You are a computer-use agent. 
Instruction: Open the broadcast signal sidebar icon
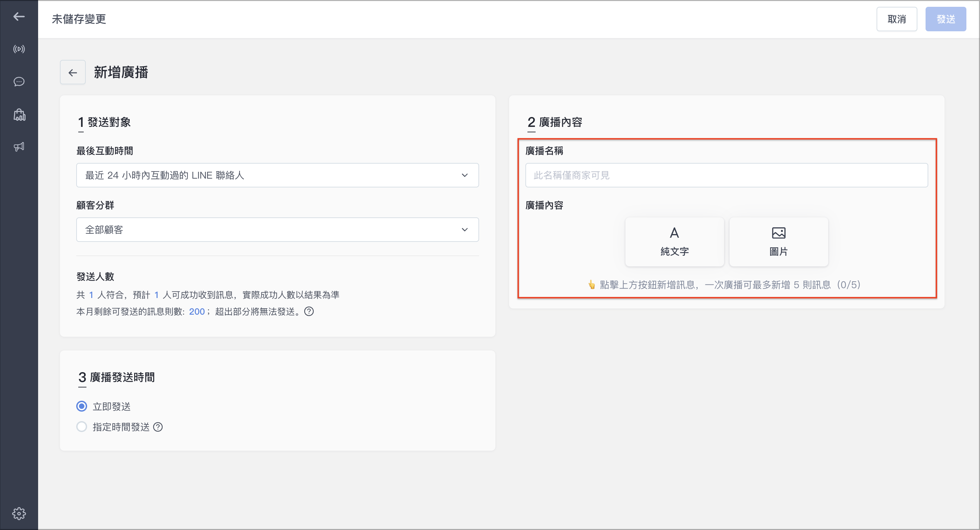click(19, 49)
